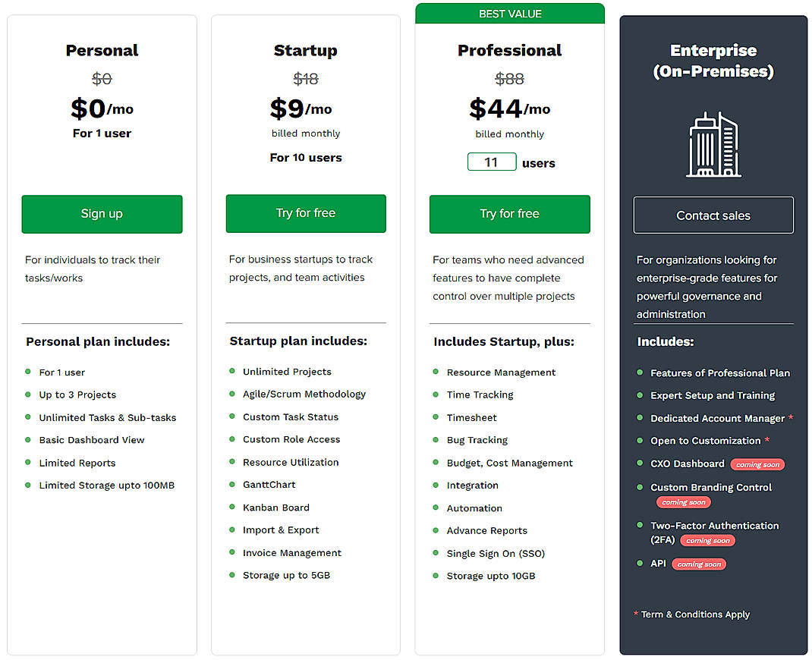Select the users count input showing 11

(492, 162)
